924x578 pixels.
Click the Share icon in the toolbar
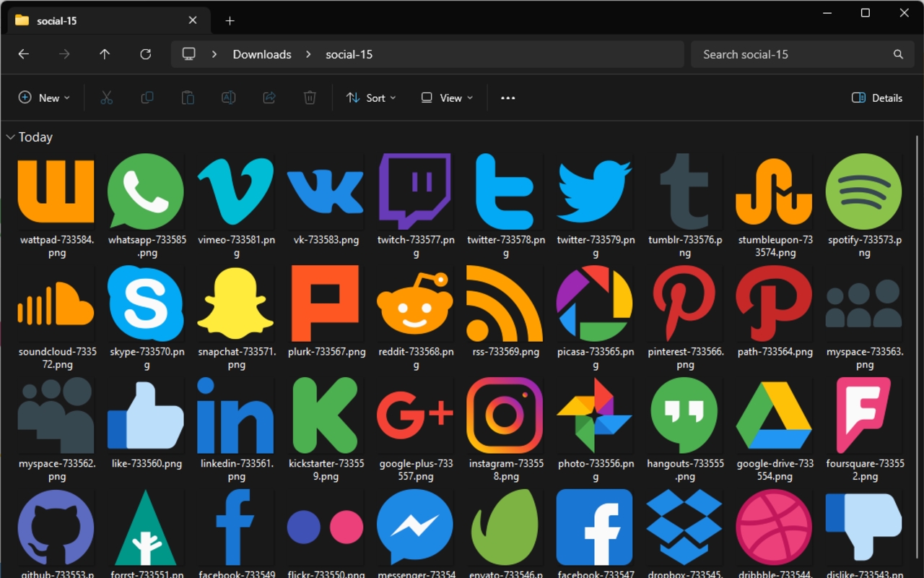click(269, 97)
